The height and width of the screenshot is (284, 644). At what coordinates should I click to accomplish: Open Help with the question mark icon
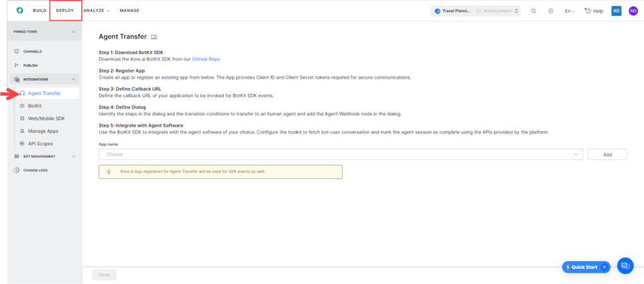(x=594, y=11)
